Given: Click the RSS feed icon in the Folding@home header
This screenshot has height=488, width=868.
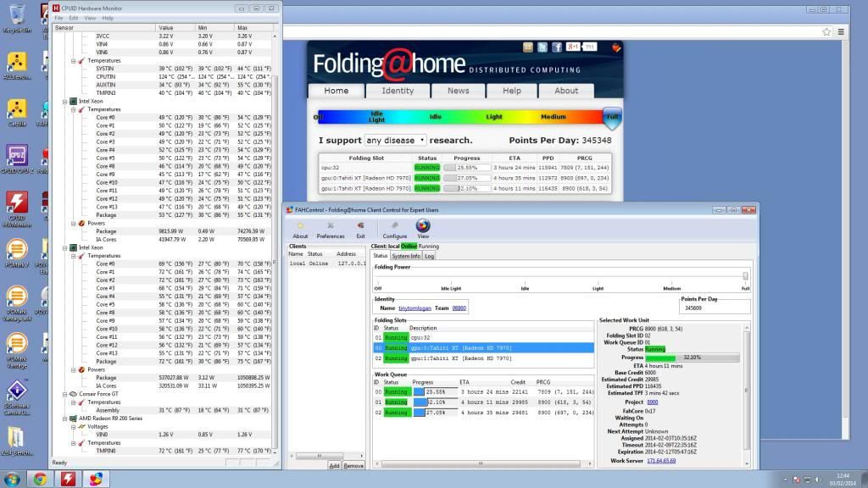Looking at the screenshot, I should coord(528,47).
